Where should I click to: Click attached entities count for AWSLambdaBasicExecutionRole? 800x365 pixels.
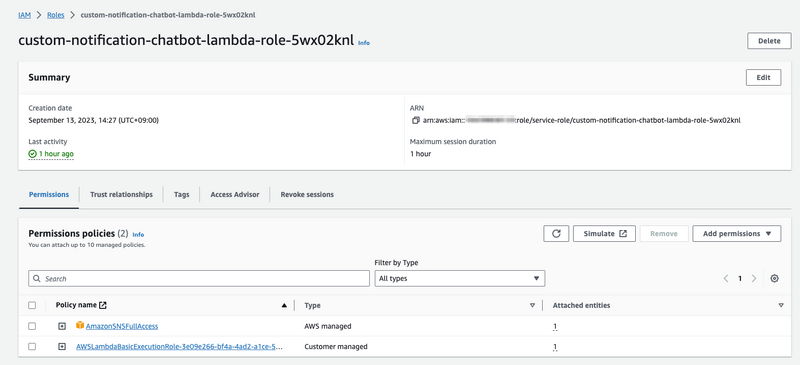(x=555, y=347)
